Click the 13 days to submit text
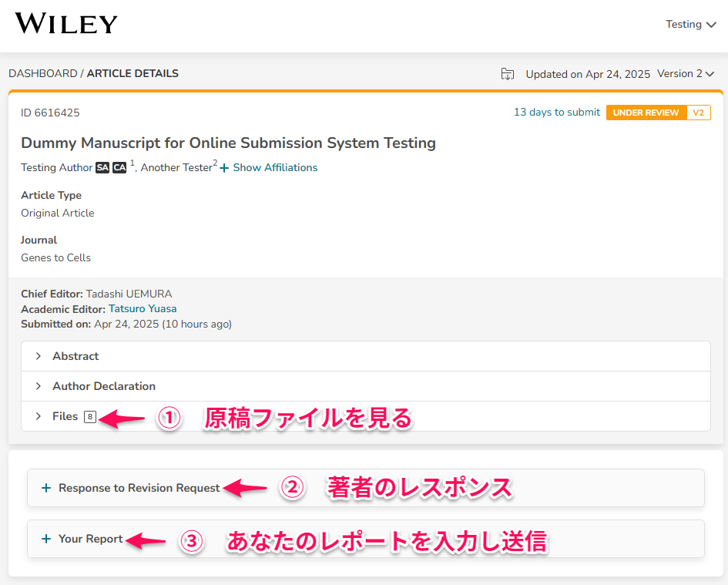The image size is (728, 585). point(557,112)
